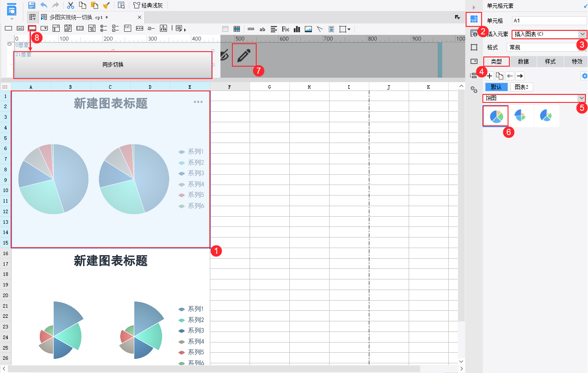
Task: Collapse the right panel with arrow
Action: tap(474, 7)
